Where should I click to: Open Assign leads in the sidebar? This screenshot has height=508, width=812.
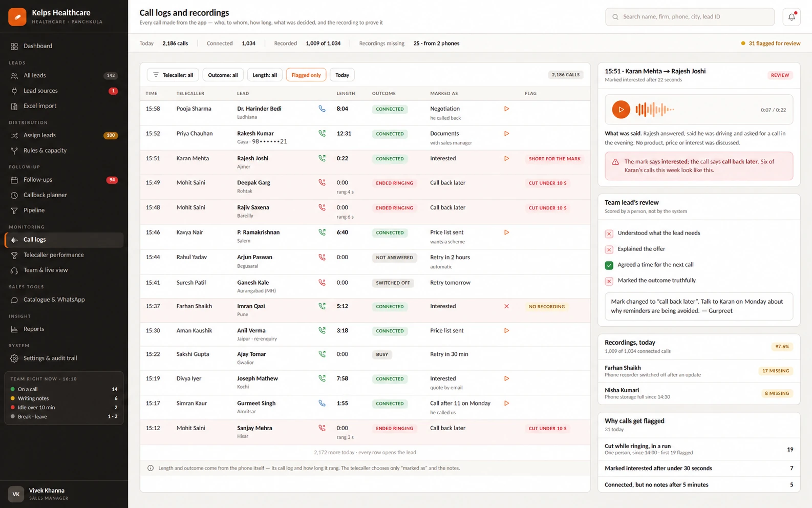pos(64,135)
